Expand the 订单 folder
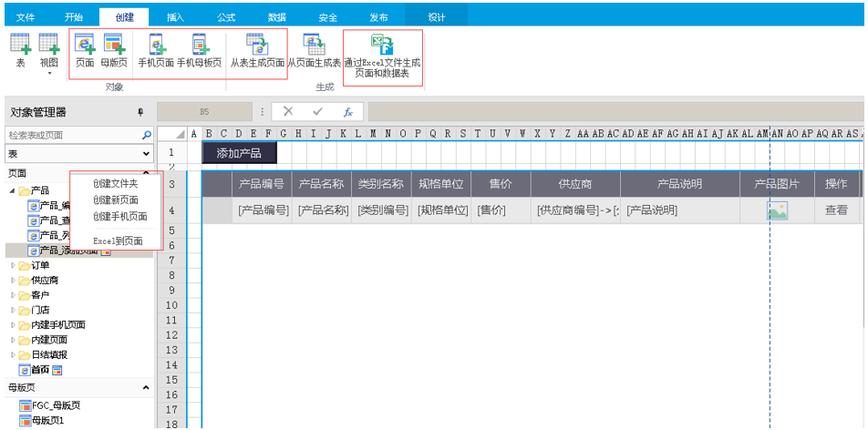 [13, 266]
